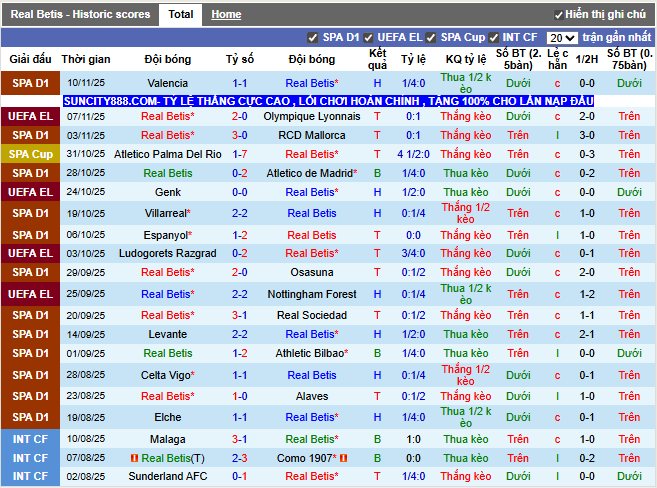Click Osasuna team name
The image size is (657, 488).
coord(312,272)
